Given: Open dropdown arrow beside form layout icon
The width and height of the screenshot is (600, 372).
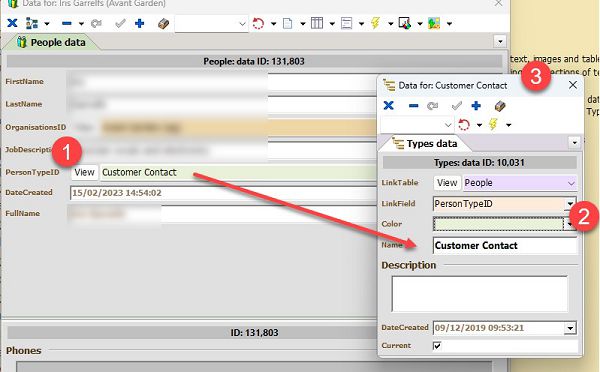Looking at the screenshot, I should point(361,24).
